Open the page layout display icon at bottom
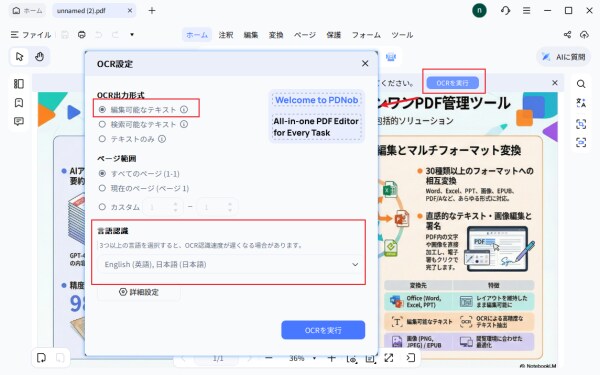The width and height of the screenshot is (600, 375). click(370, 358)
